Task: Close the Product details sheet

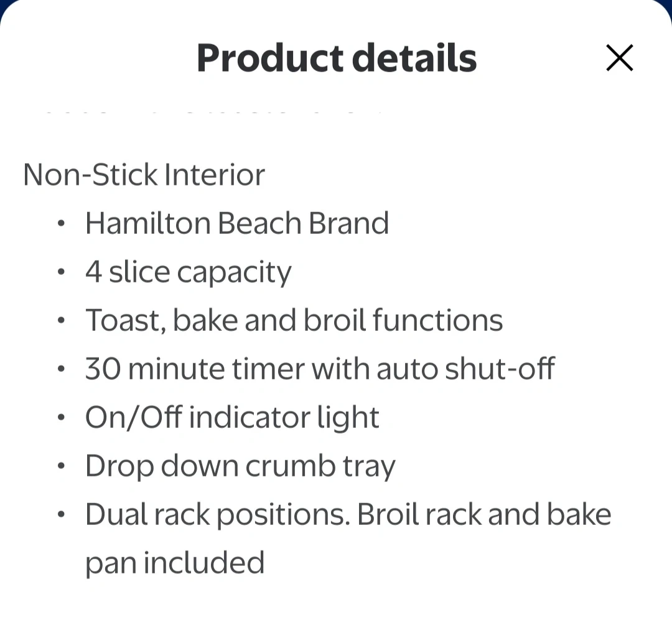Action: tap(619, 58)
